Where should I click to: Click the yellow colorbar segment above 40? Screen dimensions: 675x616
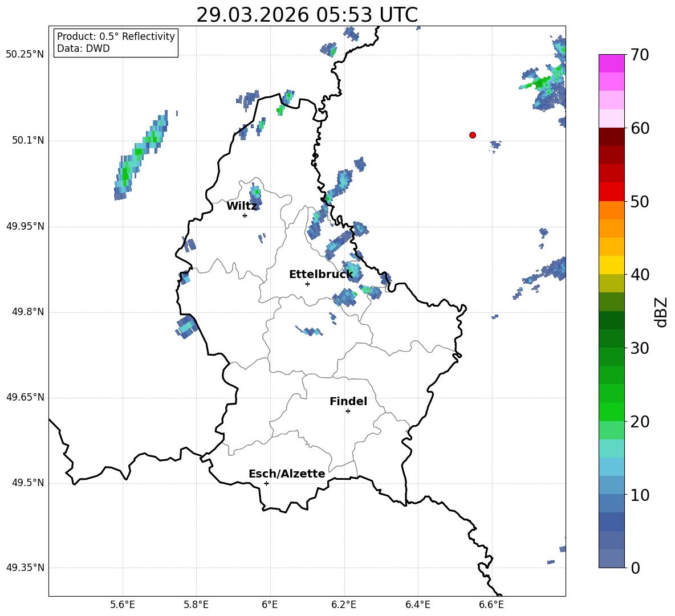coord(611,265)
